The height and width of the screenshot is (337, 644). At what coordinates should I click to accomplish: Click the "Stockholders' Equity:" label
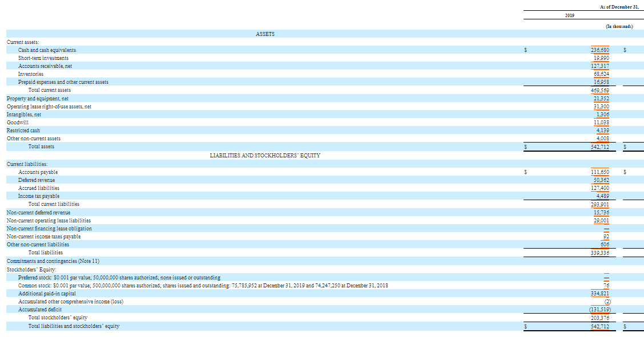(31, 270)
